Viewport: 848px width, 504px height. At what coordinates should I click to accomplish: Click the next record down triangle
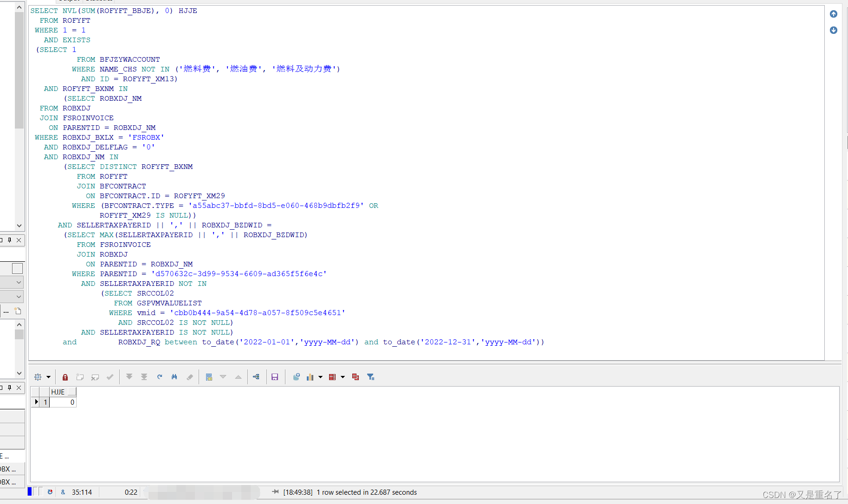[223, 377]
